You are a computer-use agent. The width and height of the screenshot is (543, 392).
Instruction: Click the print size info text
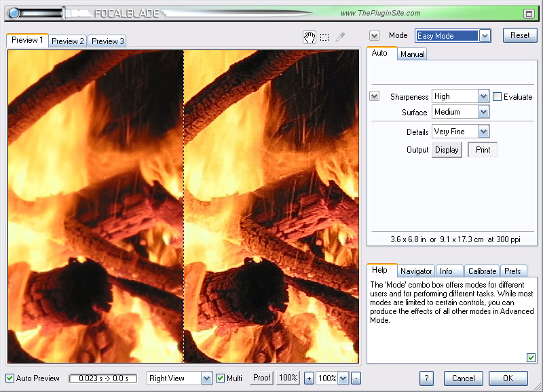(455, 239)
